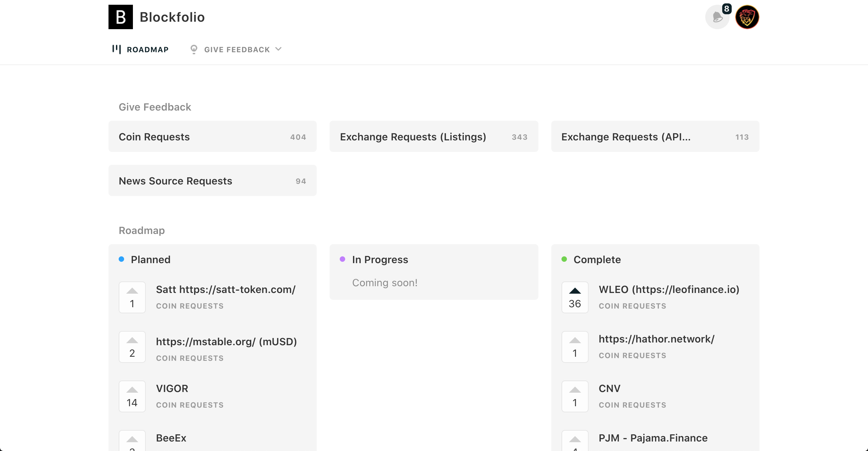Click the In Progress column heading
868x451 pixels.
[380, 260]
